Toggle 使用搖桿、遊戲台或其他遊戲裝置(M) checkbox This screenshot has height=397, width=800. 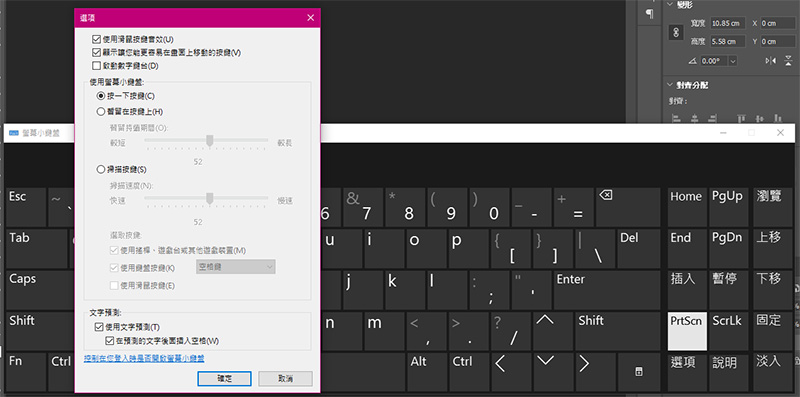[114, 251]
